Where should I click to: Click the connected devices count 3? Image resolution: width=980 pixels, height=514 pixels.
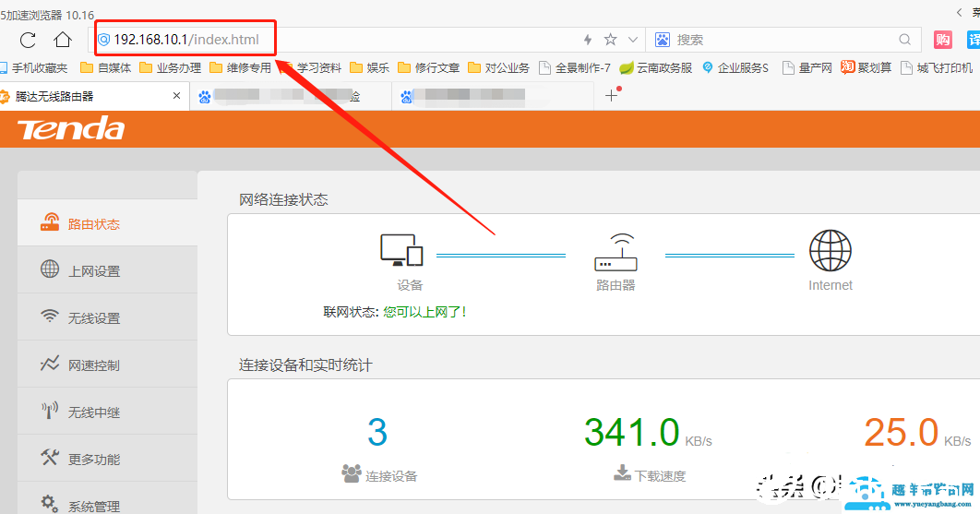[x=377, y=432]
